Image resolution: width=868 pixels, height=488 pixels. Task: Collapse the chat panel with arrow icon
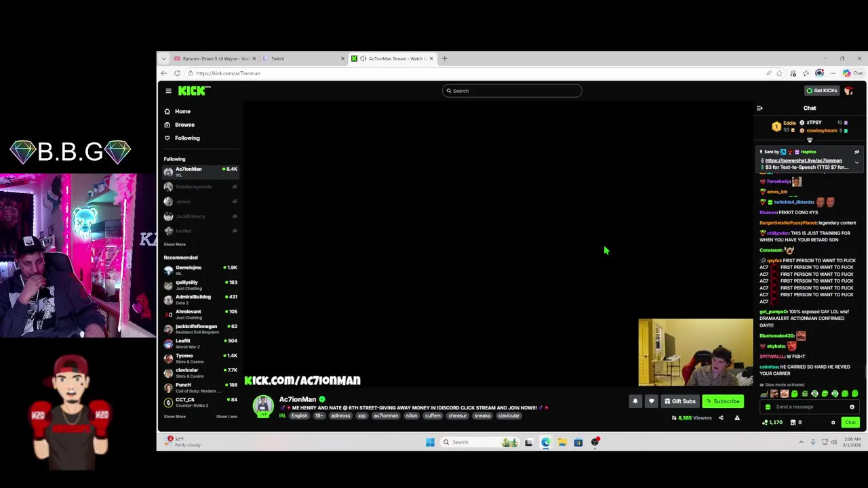coord(759,108)
